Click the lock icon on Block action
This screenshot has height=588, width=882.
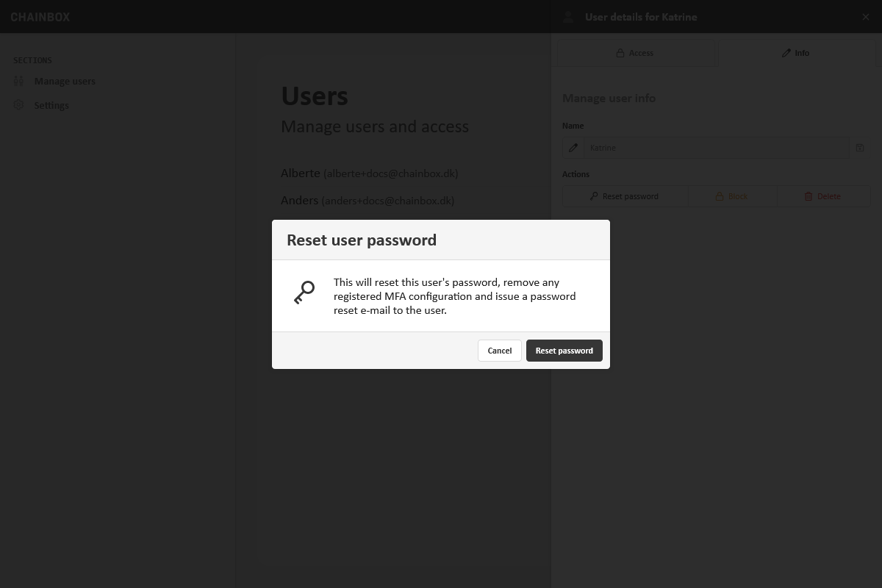coord(720,196)
